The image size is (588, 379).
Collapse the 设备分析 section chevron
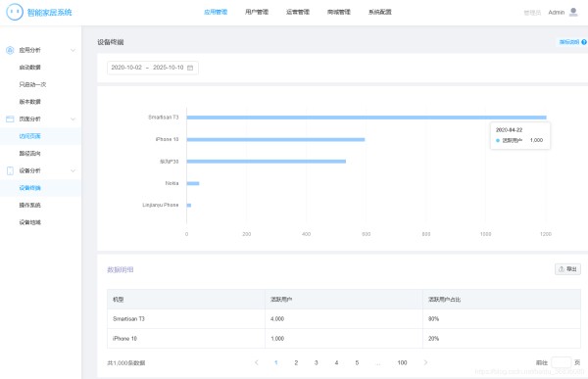tap(73, 171)
